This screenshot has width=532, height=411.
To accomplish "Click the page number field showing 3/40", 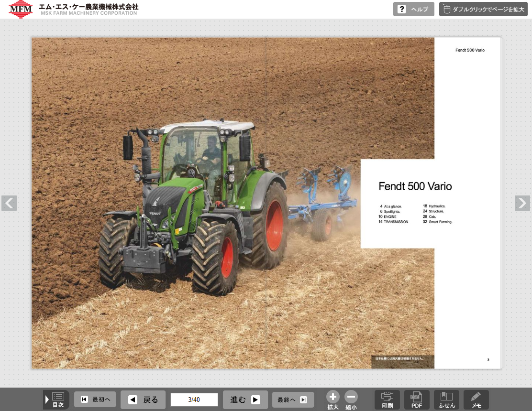I will click(194, 400).
